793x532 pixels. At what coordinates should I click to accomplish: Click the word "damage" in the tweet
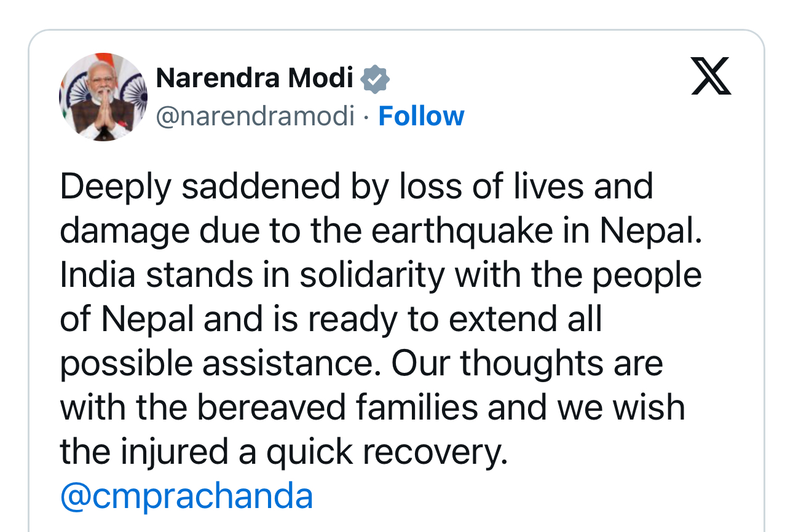[x=116, y=232]
